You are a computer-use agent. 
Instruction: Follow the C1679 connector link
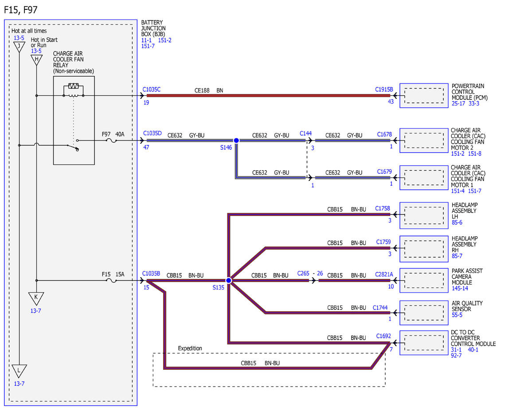[384, 172]
